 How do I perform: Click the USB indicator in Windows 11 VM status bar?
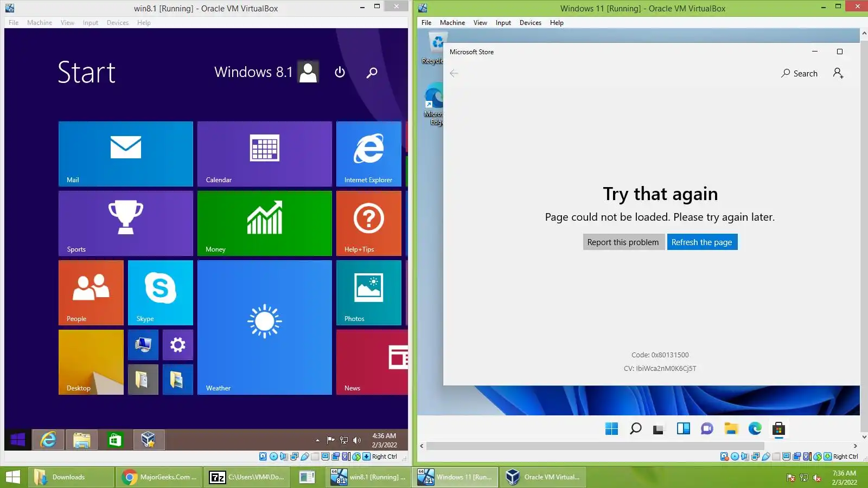(x=766, y=457)
